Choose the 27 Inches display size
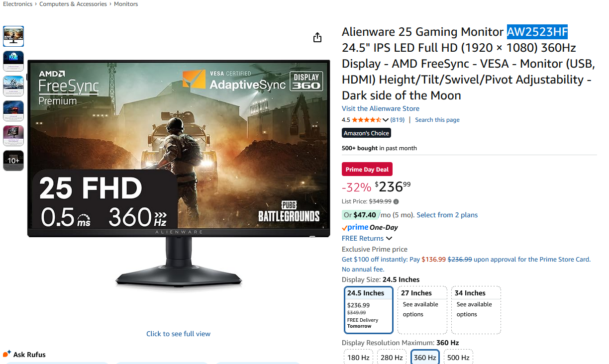Screen dimensions: 609x364 [x=422, y=310]
